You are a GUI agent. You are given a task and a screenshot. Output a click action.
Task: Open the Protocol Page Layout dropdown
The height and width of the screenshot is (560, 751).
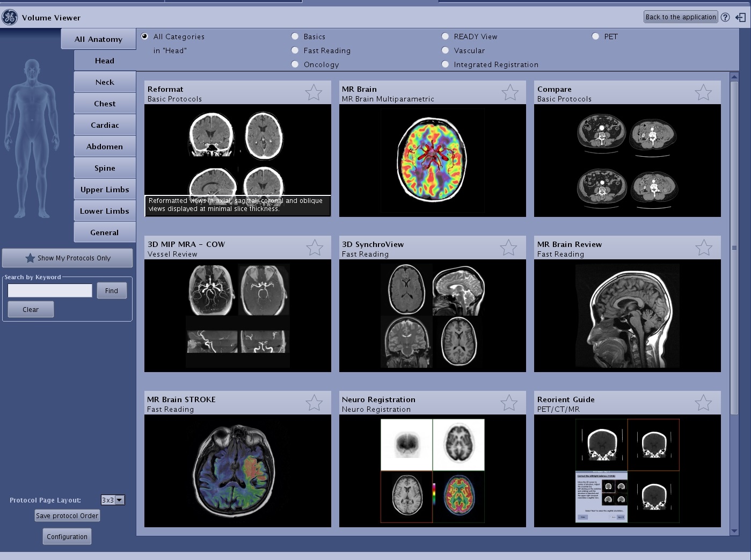point(120,500)
